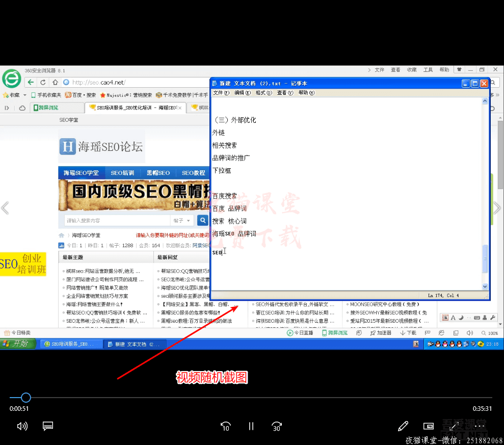
Task: Show the previous item with the left arrow
Action: point(5,208)
